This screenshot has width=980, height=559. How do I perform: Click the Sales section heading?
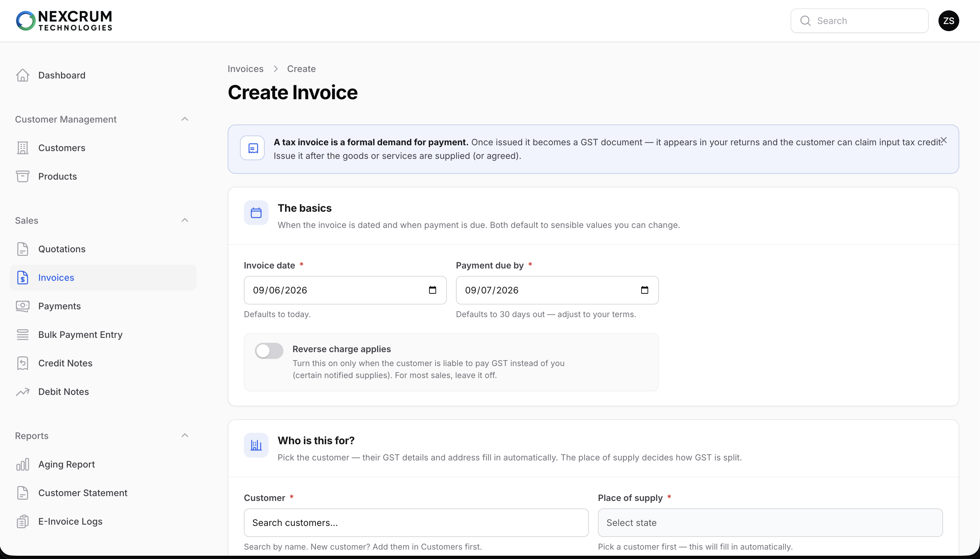27,220
